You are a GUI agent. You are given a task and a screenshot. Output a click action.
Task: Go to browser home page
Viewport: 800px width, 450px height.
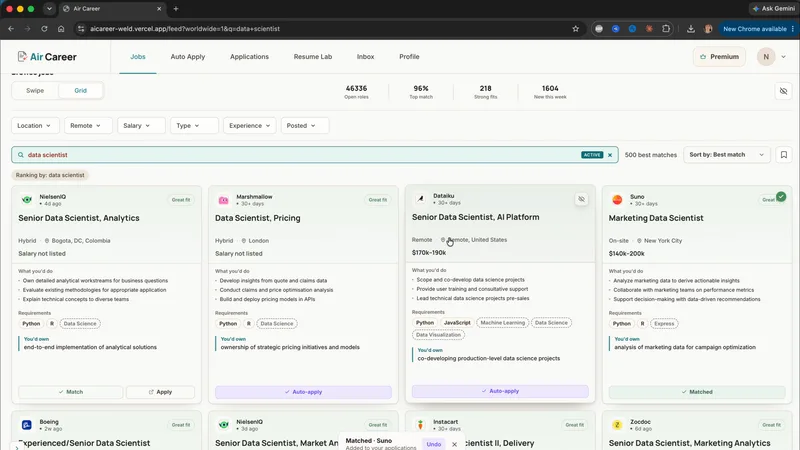[x=61, y=29]
